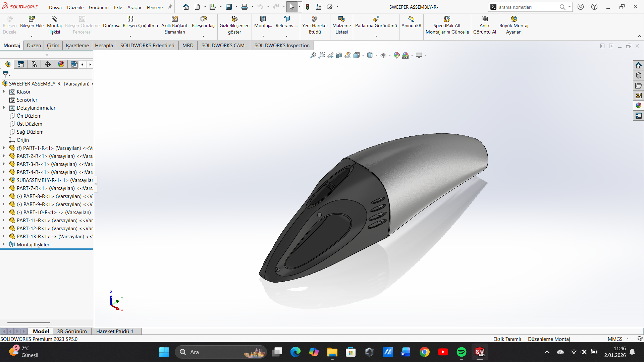The height and width of the screenshot is (362, 644).
Task: Open the Display Style dropdown arrow
Action: [376, 56]
